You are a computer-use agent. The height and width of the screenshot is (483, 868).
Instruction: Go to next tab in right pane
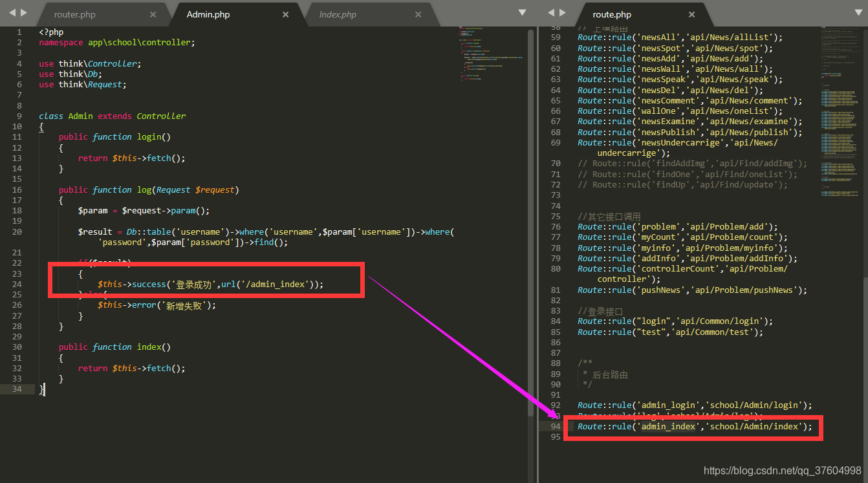tap(564, 12)
